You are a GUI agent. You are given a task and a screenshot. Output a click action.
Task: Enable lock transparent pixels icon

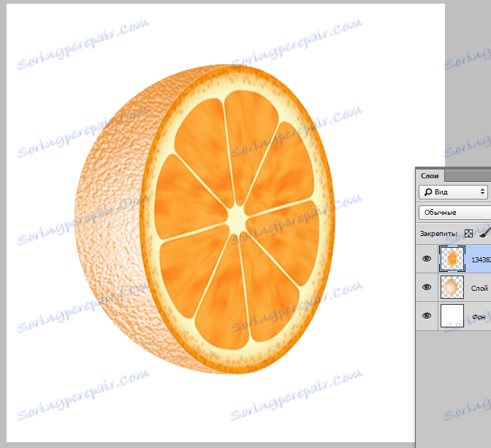468,233
